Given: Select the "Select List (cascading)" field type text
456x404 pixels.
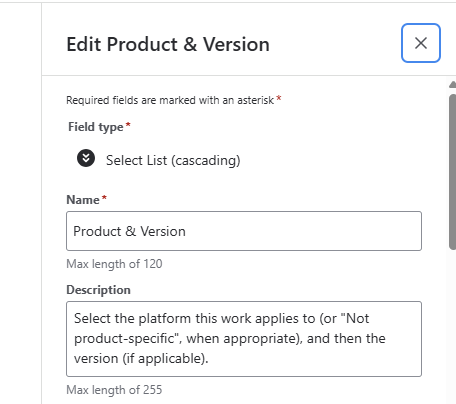Looking at the screenshot, I should click(x=173, y=160).
